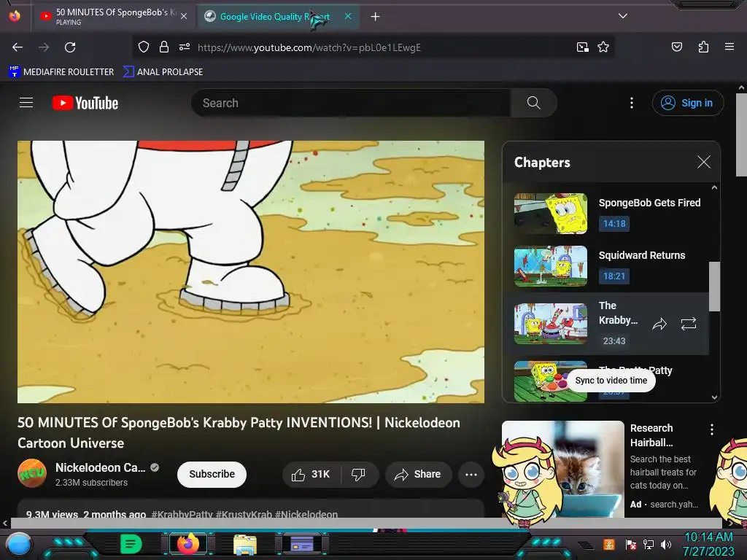Click the flag action center tray icon

631,544
